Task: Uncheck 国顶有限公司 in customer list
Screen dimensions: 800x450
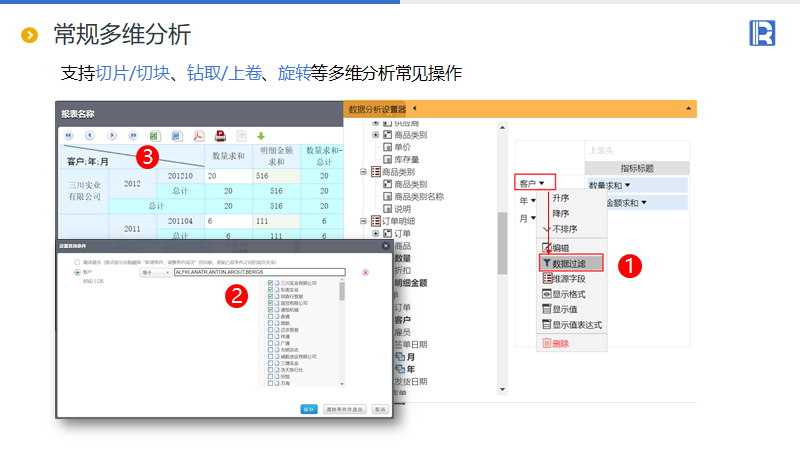Action: tap(270, 303)
